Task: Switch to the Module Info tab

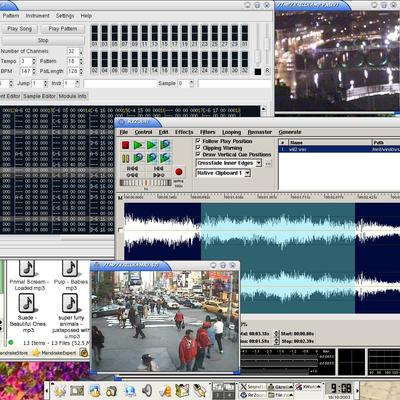Action: click(72, 96)
